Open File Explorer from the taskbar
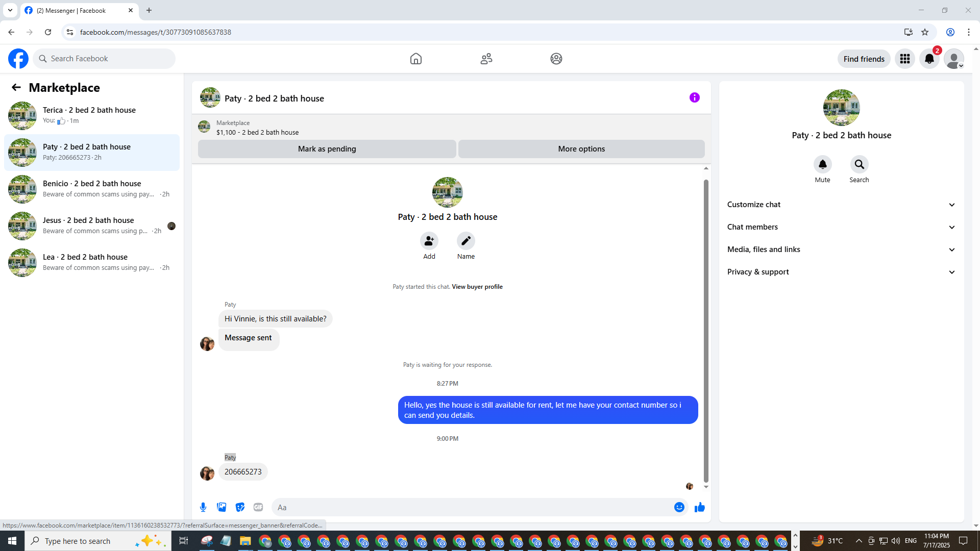The height and width of the screenshot is (551, 980). click(x=246, y=541)
